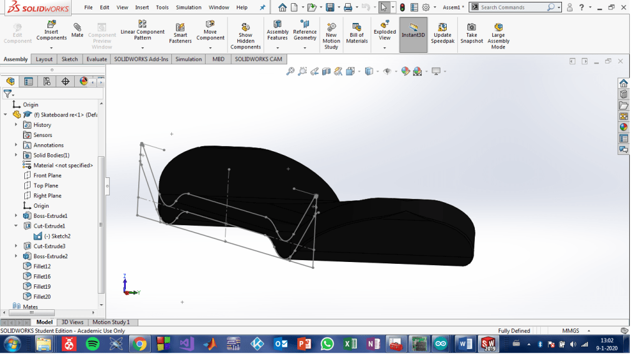Select Move Component tool

[x=211, y=31]
